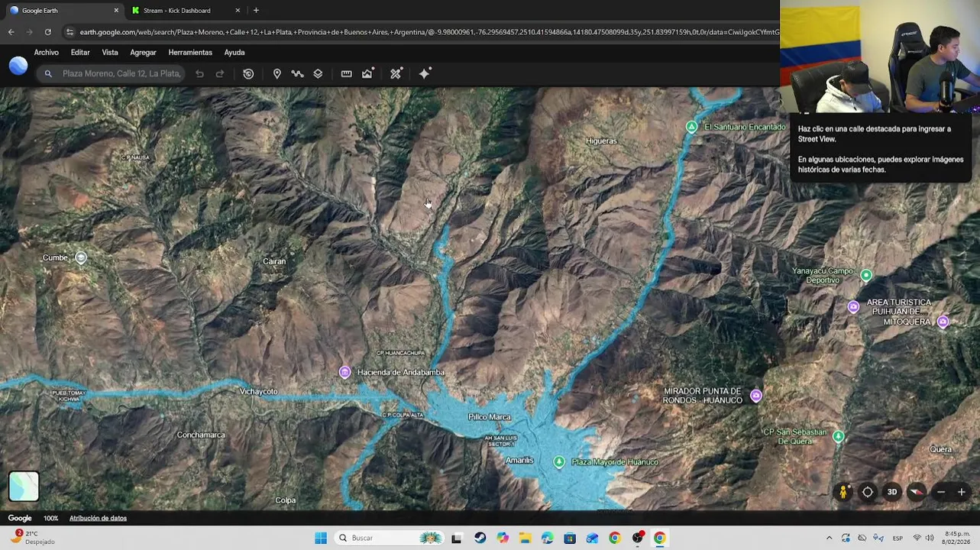Image resolution: width=980 pixels, height=550 pixels.
Task: Open Steam from the taskbar
Action: (480, 539)
